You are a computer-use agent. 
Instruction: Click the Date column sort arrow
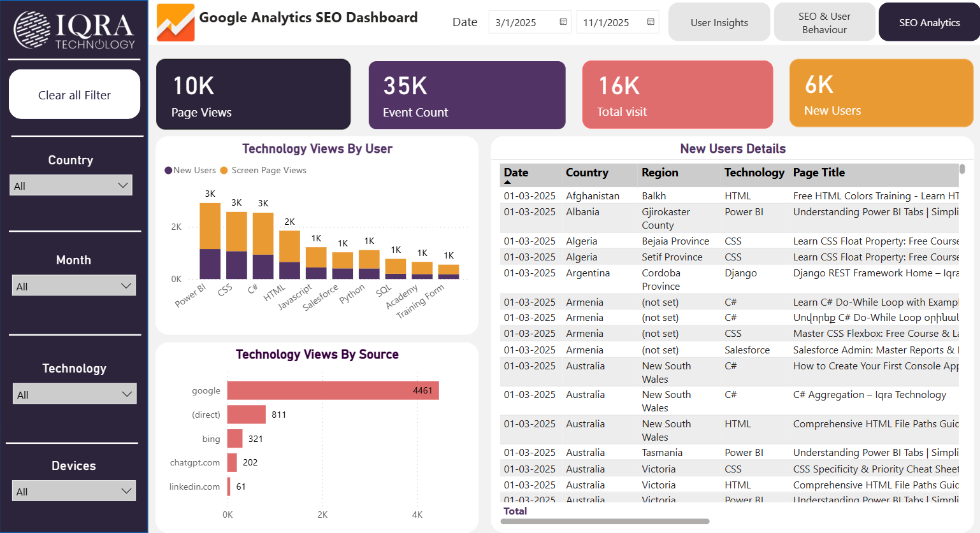click(508, 183)
